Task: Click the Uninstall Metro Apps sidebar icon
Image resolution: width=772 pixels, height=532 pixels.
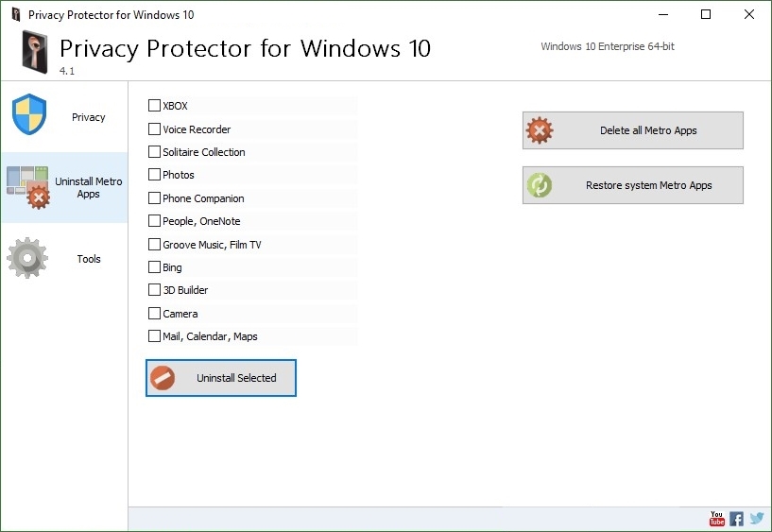Action: click(x=28, y=187)
